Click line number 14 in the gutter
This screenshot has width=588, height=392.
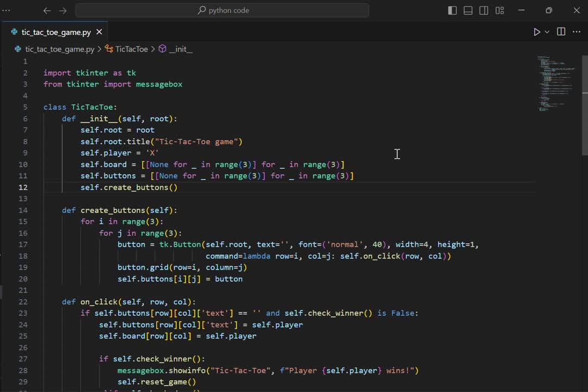click(23, 210)
